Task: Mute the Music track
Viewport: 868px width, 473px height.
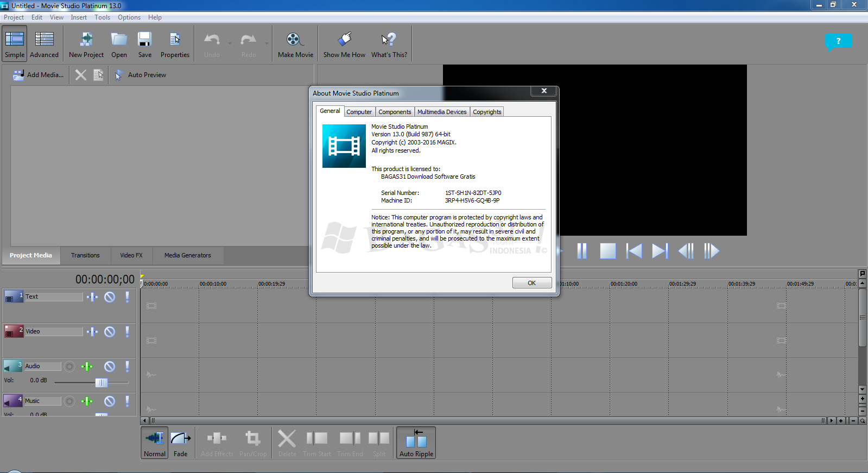Action: pos(110,401)
